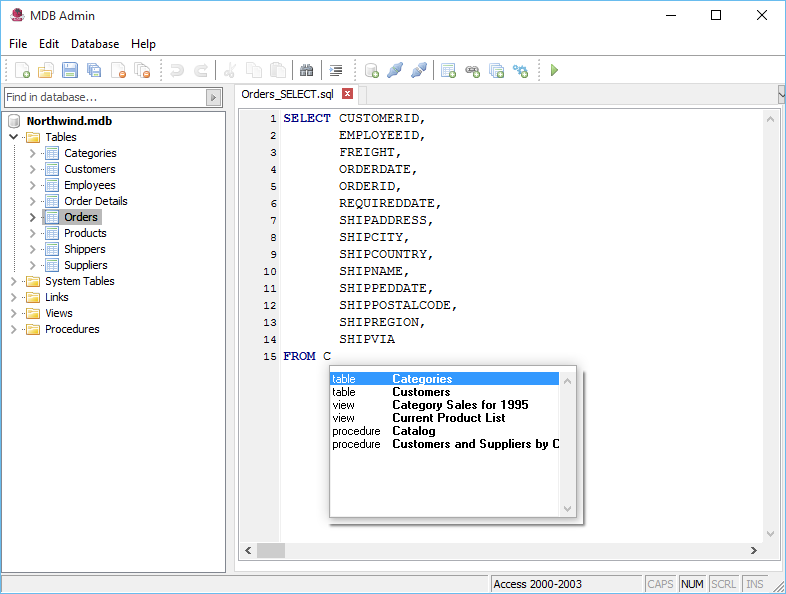The image size is (786, 594).
Task: Select the Products table in tree
Action: tap(85, 233)
